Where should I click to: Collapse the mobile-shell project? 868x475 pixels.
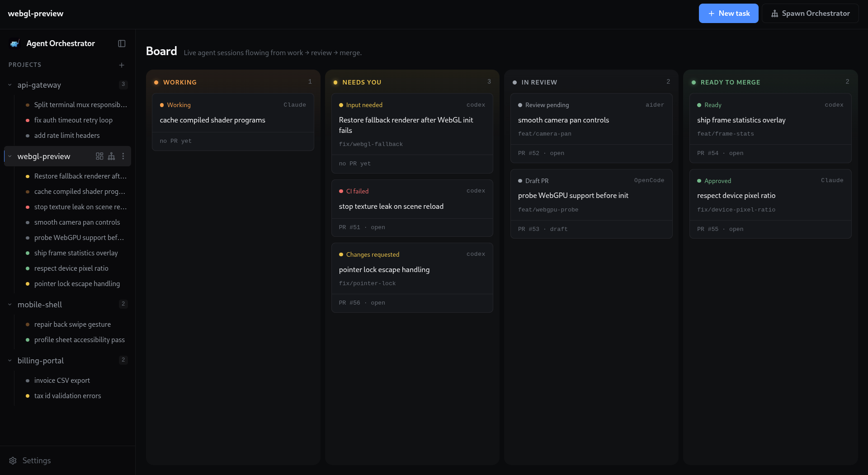(x=10, y=305)
